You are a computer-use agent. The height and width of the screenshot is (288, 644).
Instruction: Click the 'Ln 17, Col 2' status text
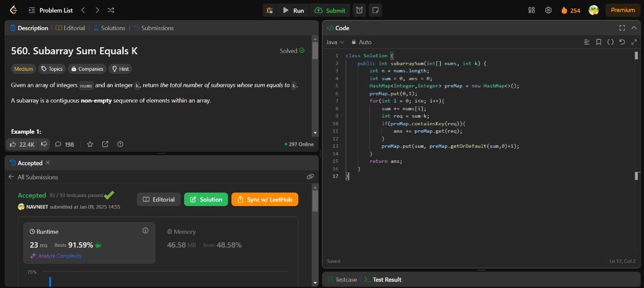pyautogui.click(x=623, y=261)
